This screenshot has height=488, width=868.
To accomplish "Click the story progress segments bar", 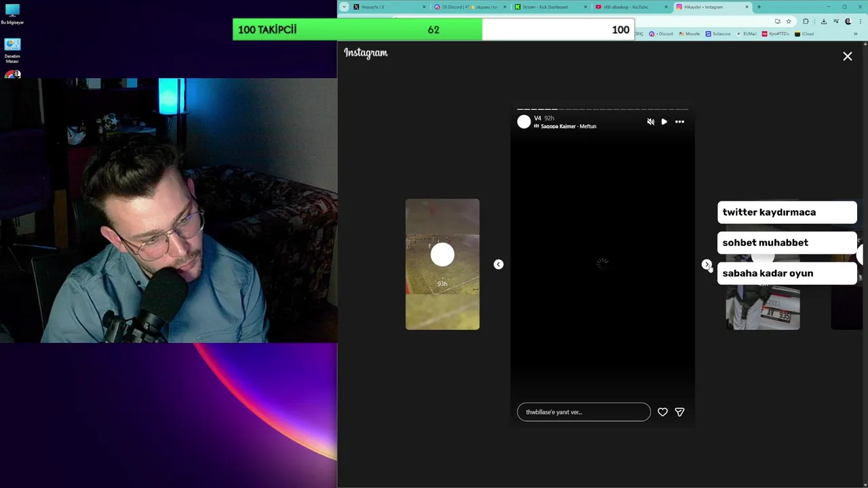I will (602, 109).
